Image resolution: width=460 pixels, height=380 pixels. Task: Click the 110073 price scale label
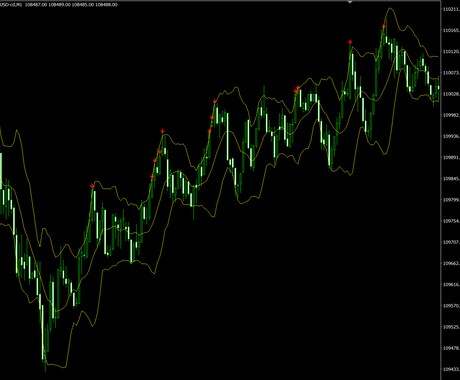pyautogui.click(x=451, y=73)
